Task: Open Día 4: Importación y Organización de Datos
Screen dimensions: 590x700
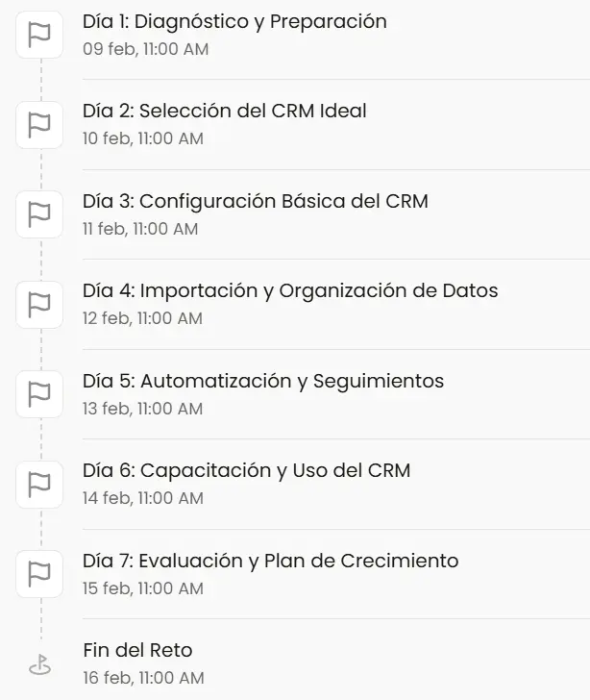Action: (290, 290)
